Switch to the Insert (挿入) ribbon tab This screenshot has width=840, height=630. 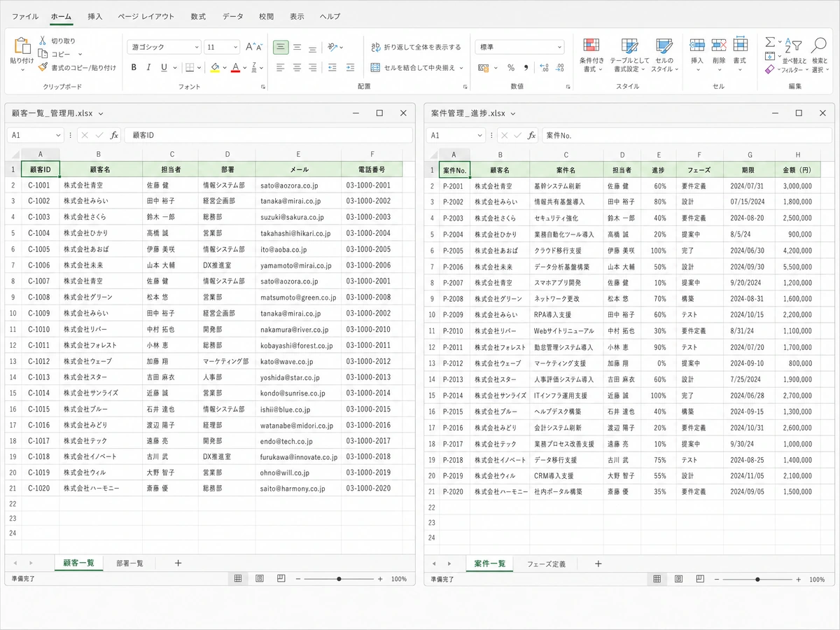click(x=95, y=16)
